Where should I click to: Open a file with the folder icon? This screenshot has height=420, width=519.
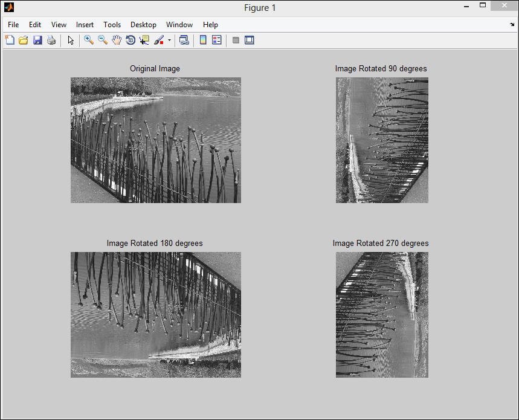[x=24, y=40]
